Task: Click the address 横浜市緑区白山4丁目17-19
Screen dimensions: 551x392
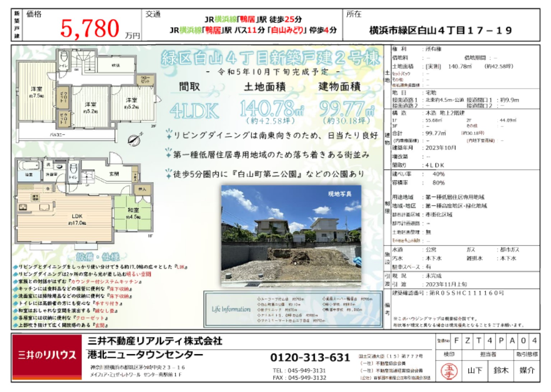Action: 440,30
